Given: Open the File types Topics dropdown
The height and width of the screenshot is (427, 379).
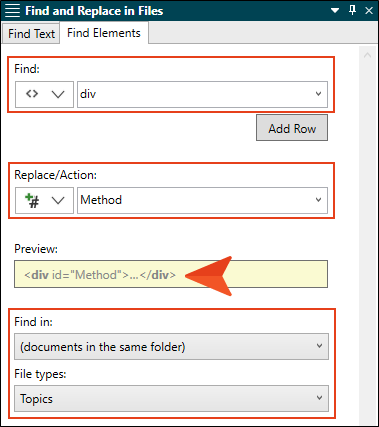Looking at the screenshot, I should click(171, 399).
